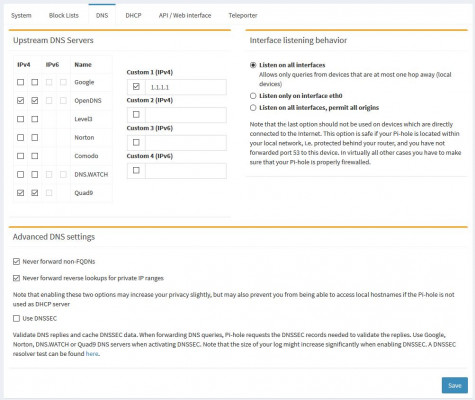Check Norton secondary IPv4 checkbox

35,137
